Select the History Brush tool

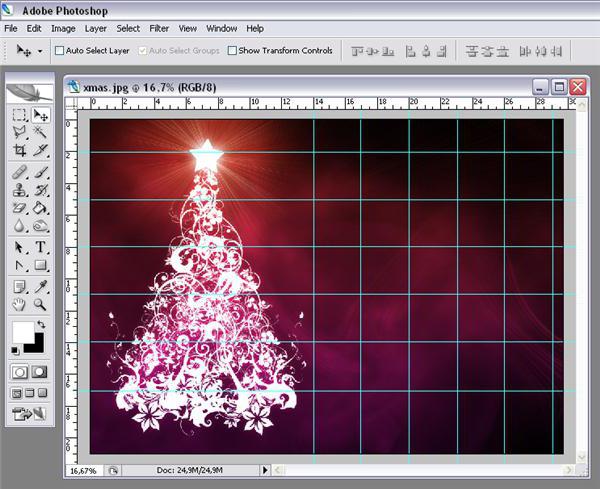(40, 190)
